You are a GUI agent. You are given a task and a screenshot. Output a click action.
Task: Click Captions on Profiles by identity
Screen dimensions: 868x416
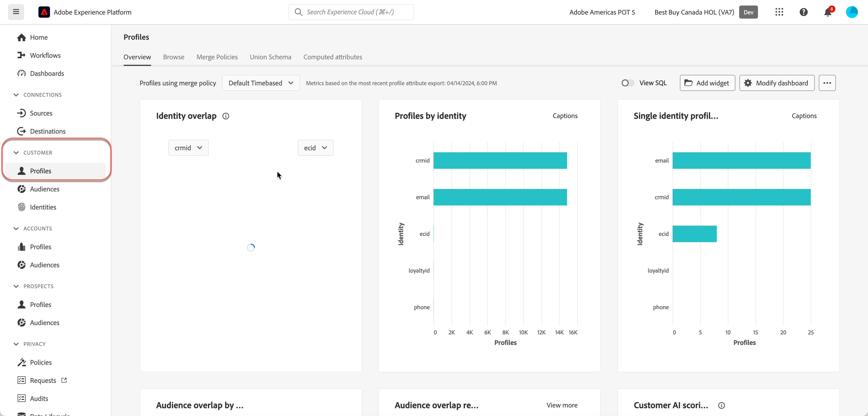click(565, 116)
